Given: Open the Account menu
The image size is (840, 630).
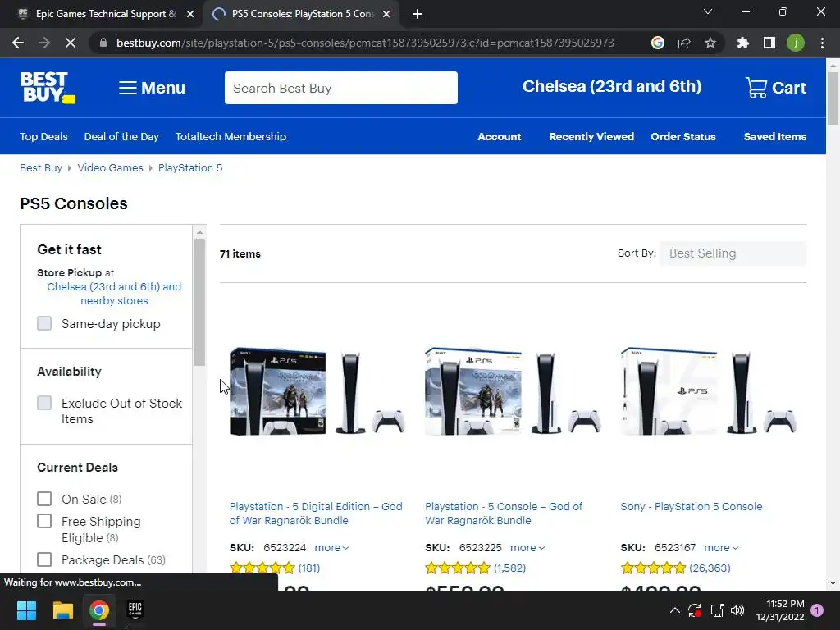Looking at the screenshot, I should pos(500,137).
